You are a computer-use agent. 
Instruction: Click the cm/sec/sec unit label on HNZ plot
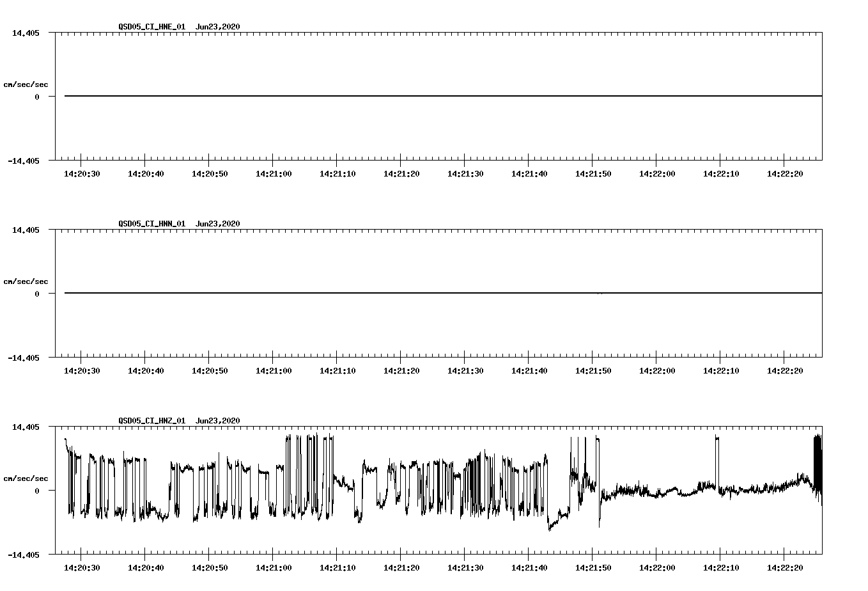click(x=26, y=478)
